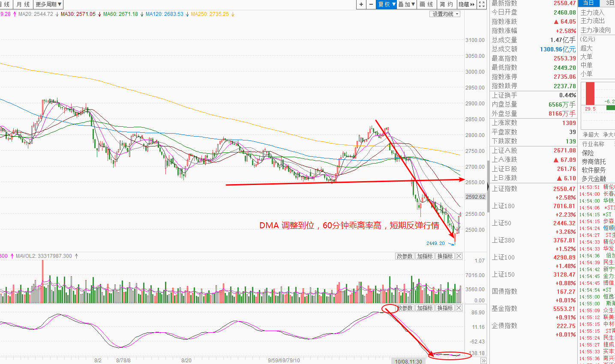Click the 外盘总量 8166万手 row
The image size is (615, 364).
pos(534,113)
